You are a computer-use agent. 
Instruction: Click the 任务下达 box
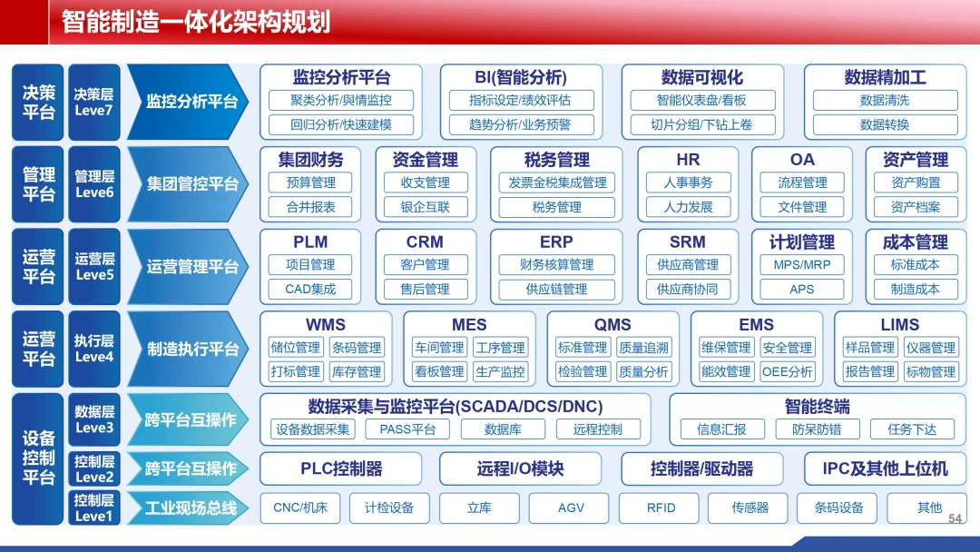tap(913, 429)
